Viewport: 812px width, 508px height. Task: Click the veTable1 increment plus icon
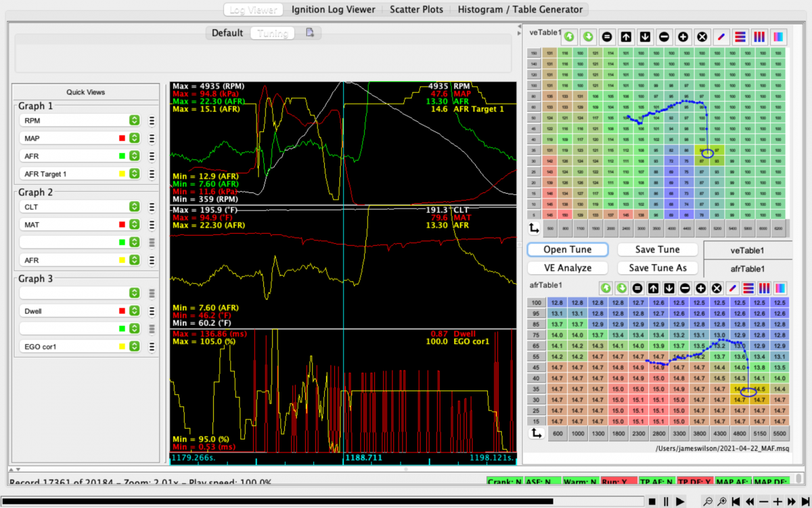pos(683,36)
